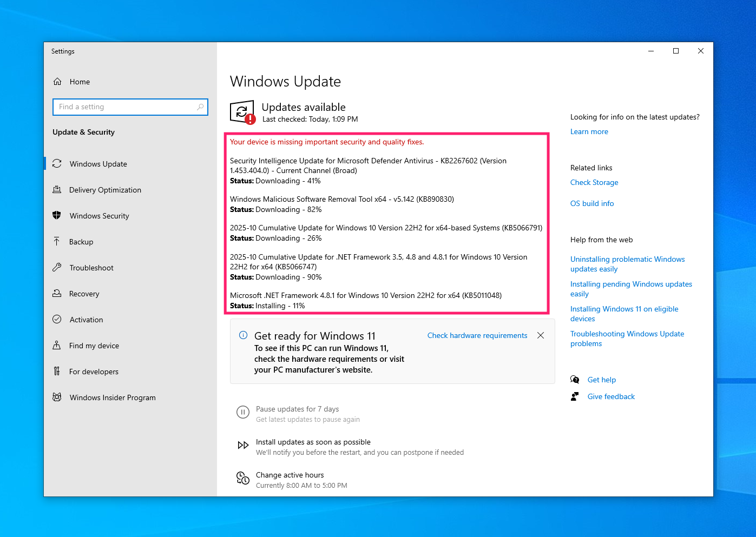Click the 'Status: Installing - 11%' text
756x537 pixels.
267,306
